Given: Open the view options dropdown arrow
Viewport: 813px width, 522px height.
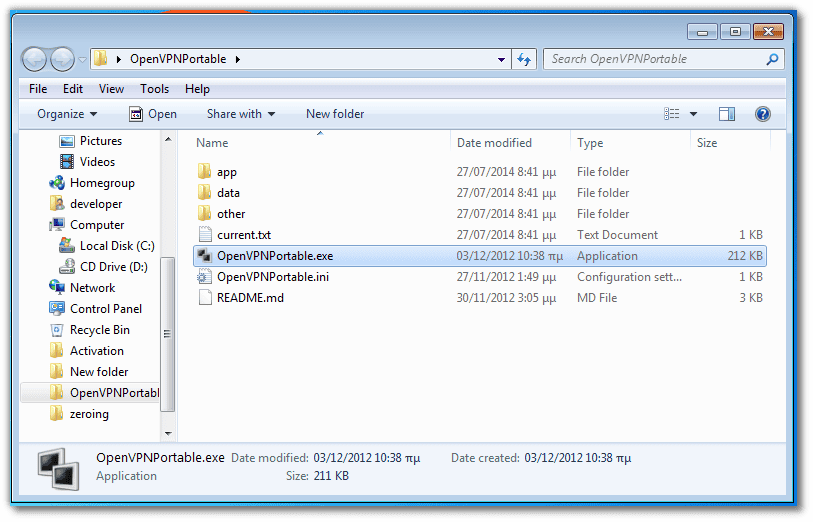Looking at the screenshot, I should [693, 115].
